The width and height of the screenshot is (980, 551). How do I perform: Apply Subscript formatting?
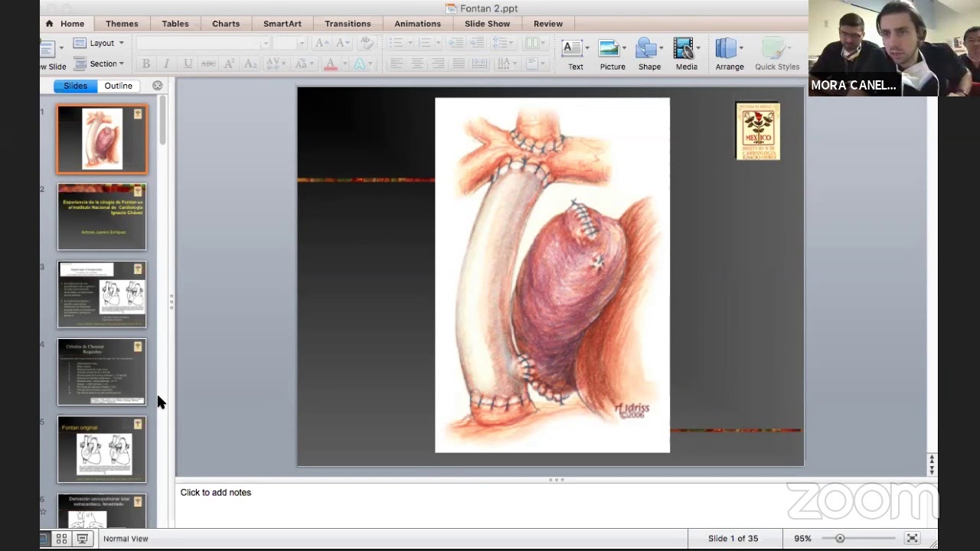(x=250, y=64)
